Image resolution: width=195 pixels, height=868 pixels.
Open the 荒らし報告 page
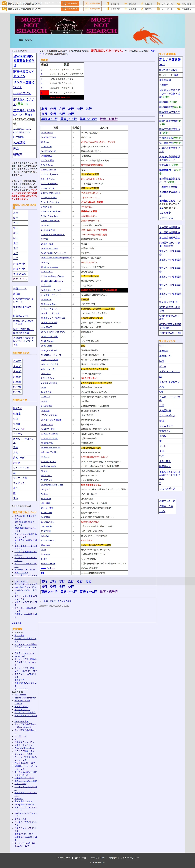click(x=165, y=213)
